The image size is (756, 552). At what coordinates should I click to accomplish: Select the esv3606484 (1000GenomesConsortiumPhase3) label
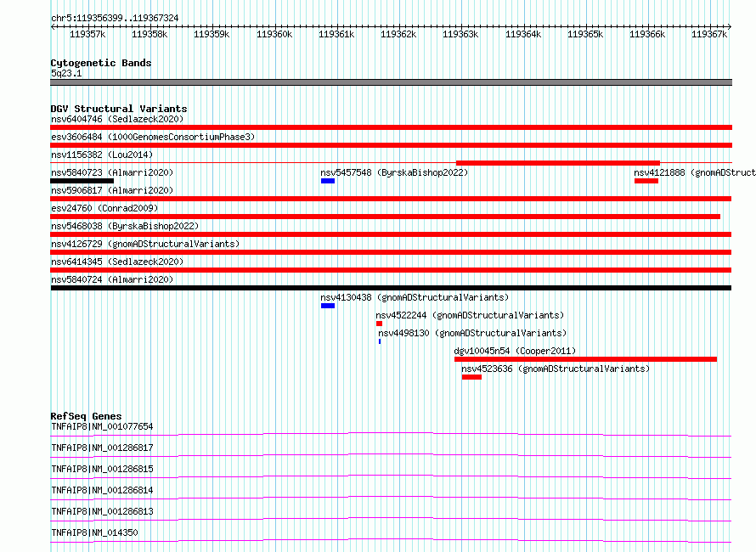[x=153, y=137]
